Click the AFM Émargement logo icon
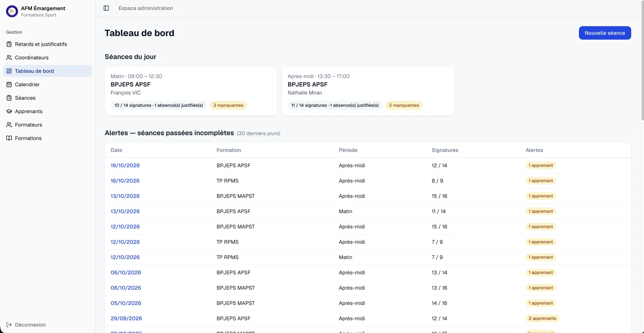 click(x=12, y=11)
